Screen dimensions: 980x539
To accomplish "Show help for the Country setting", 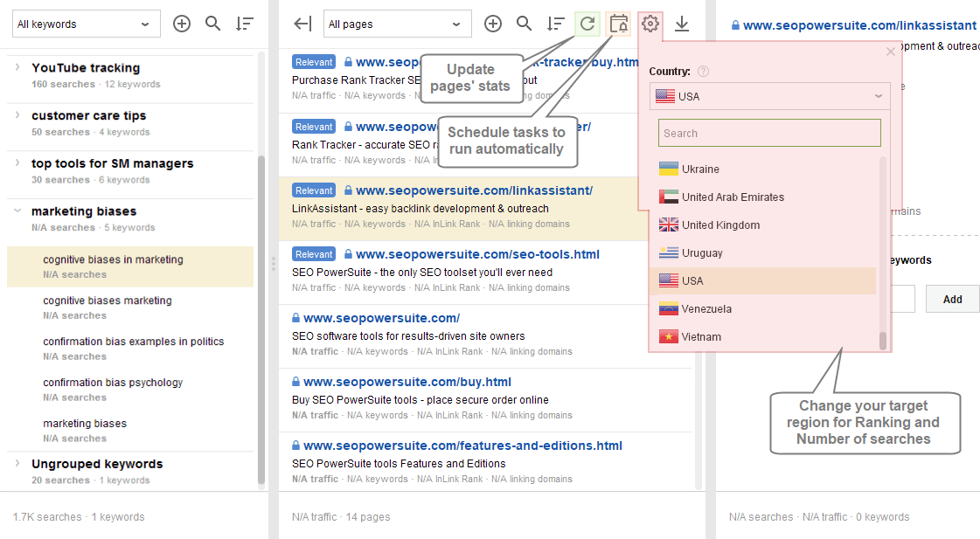I will click(x=703, y=72).
